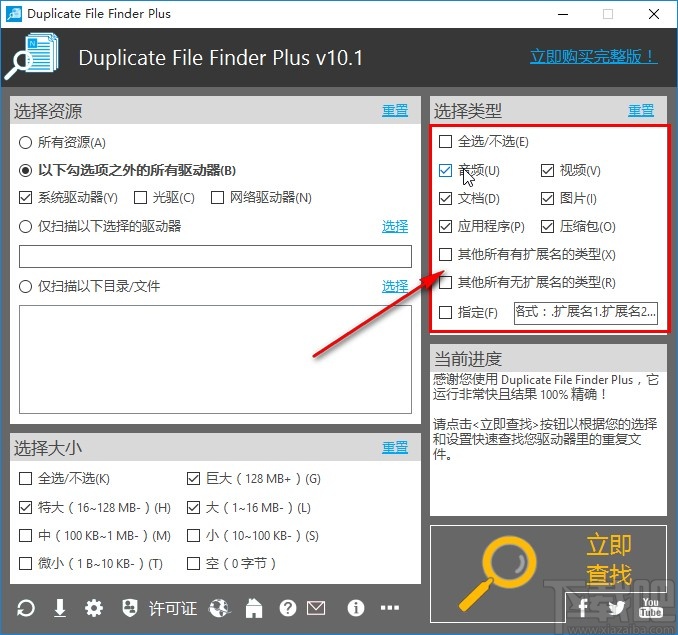The height and width of the screenshot is (635, 678).
Task: Click the directory/file list box
Action: [215, 360]
